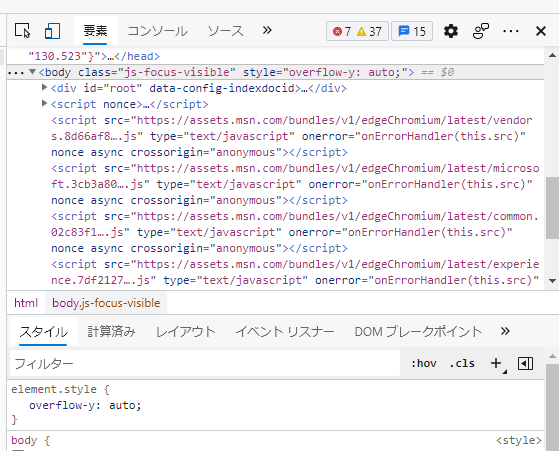Add a new style rule plus icon
Screen dimensions: 559x451
pyautogui.click(x=496, y=363)
